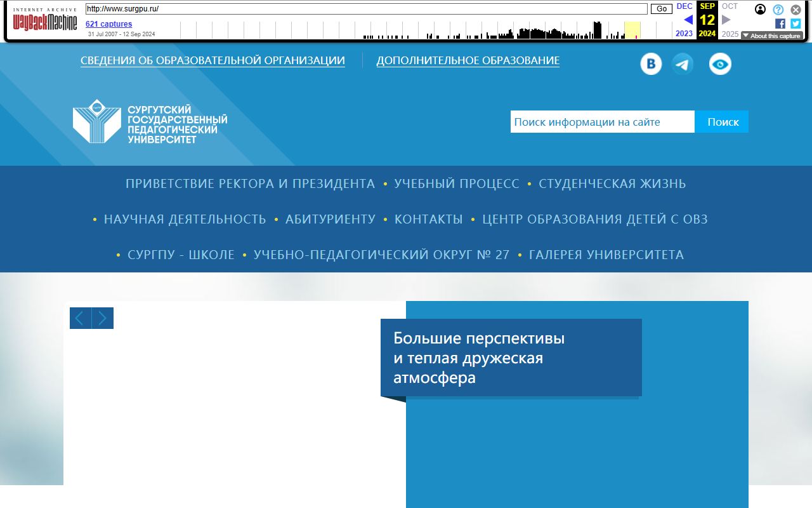Open СурГПУ - школе menu item

point(181,255)
